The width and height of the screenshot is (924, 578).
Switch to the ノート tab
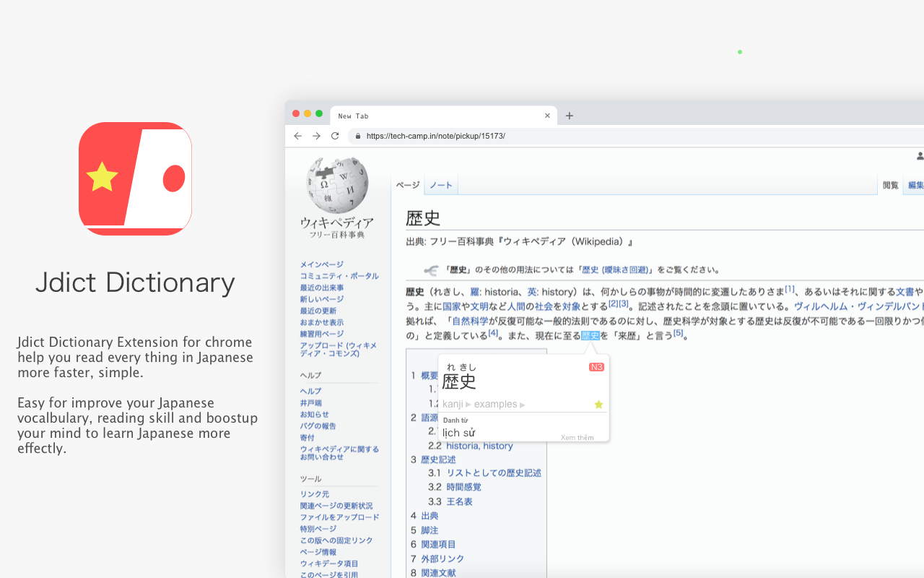441,185
